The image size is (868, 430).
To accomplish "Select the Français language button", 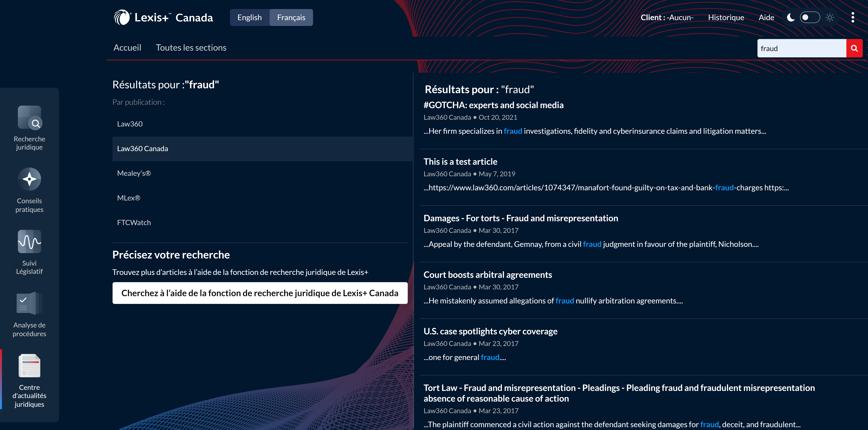I will pos(291,18).
